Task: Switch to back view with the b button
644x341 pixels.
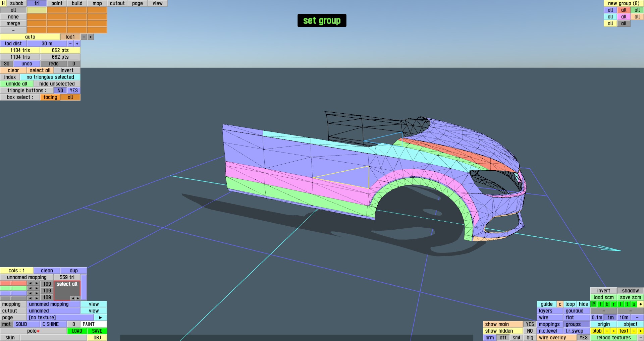Action: click(607, 304)
